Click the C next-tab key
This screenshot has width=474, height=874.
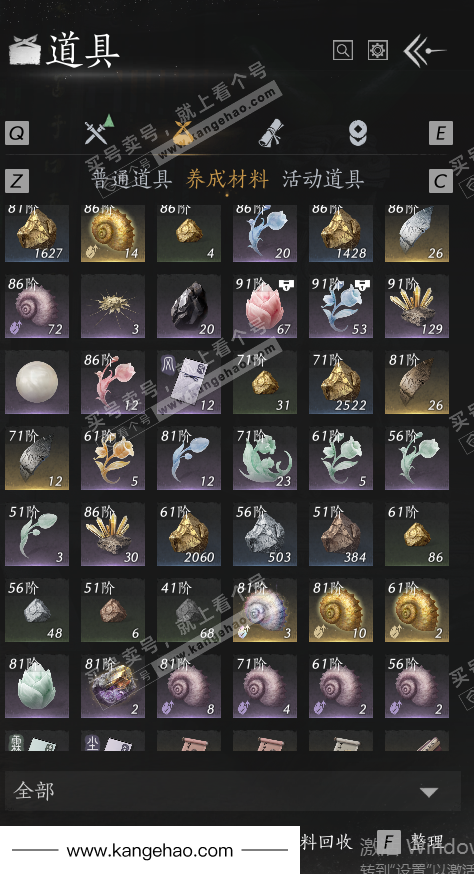click(441, 181)
